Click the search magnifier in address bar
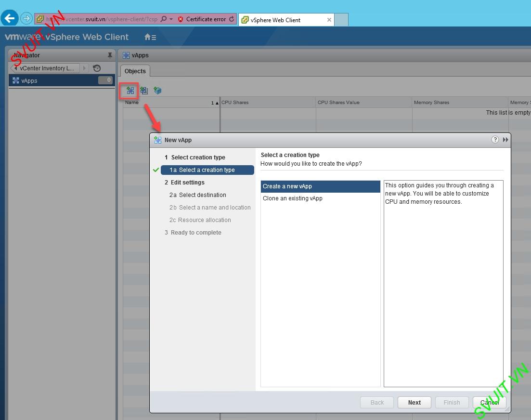This screenshot has width=531, height=420. click(x=164, y=19)
